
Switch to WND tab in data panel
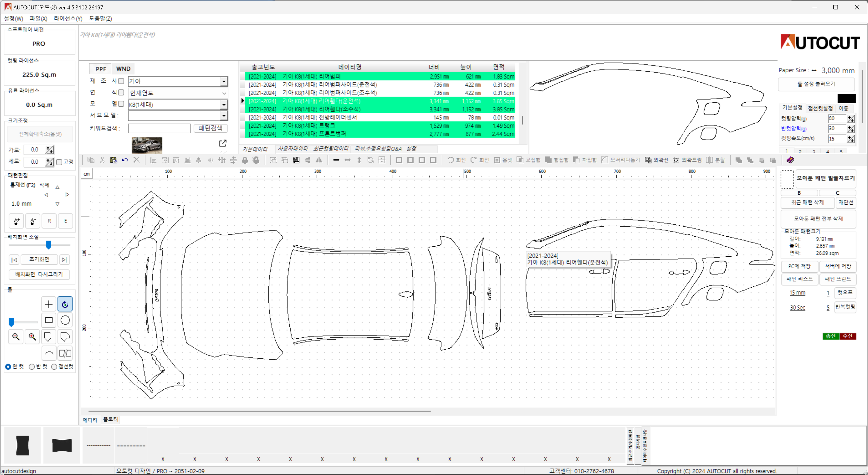(122, 68)
